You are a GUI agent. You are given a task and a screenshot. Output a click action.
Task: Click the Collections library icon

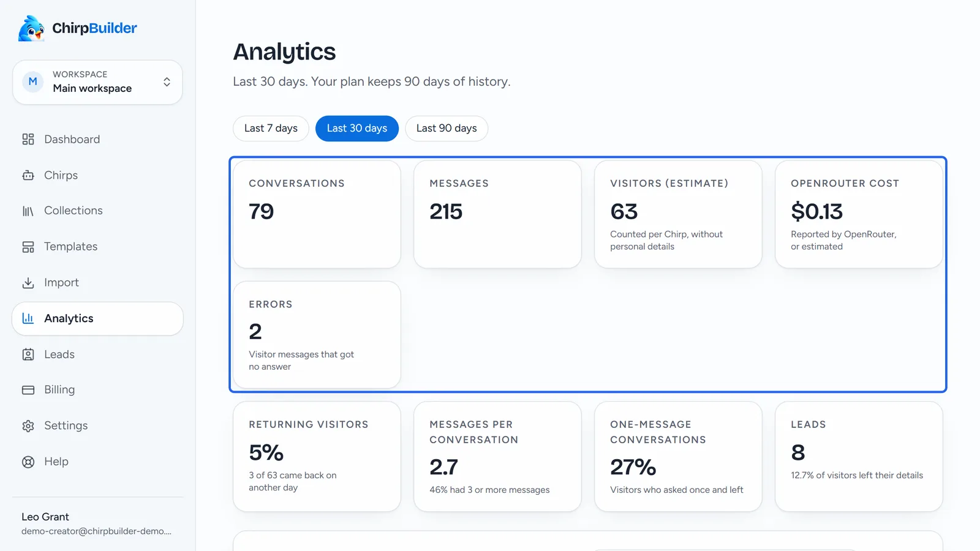(x=28, y=211)
